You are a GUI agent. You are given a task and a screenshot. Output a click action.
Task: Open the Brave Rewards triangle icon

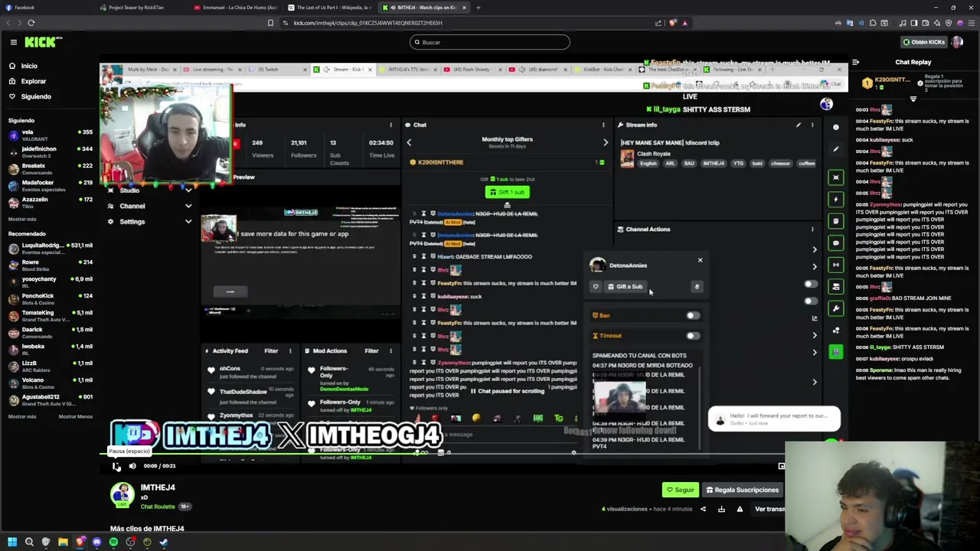pyautogui.click(x=684, y=23)
